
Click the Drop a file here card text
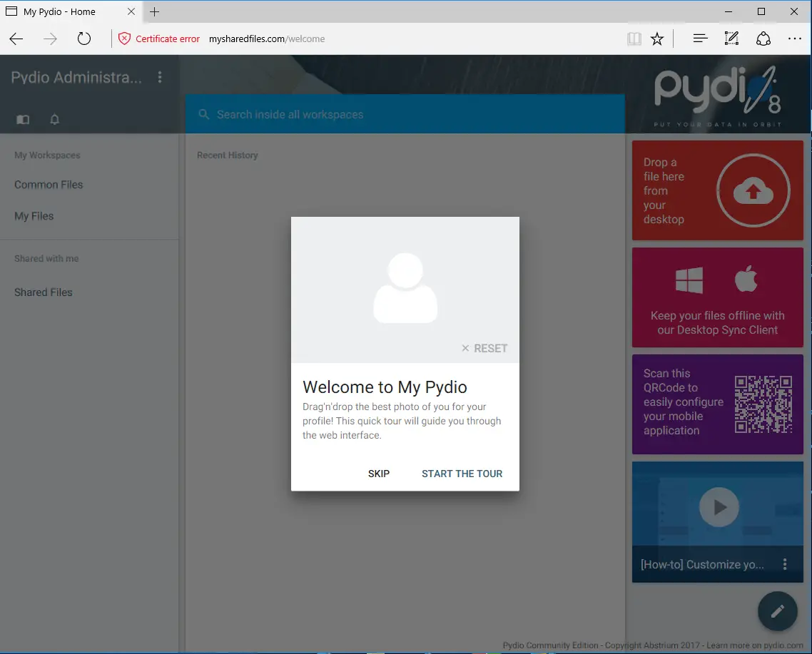[664, 190]
